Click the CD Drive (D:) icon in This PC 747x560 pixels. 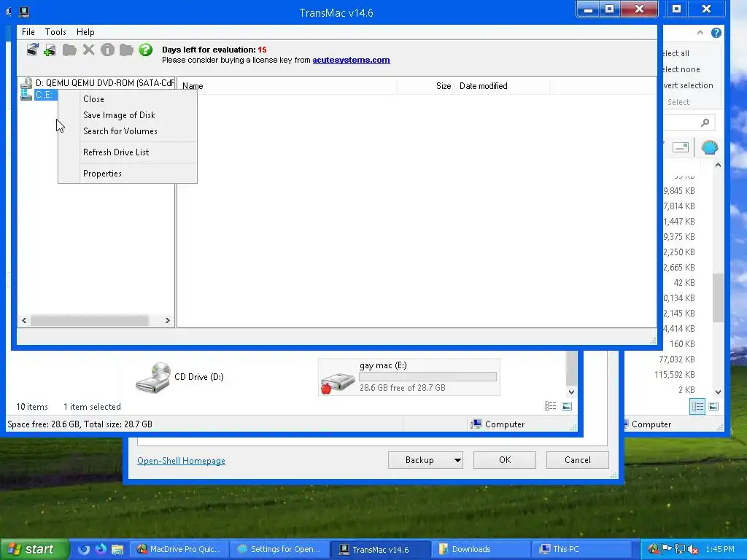point(153,377)
